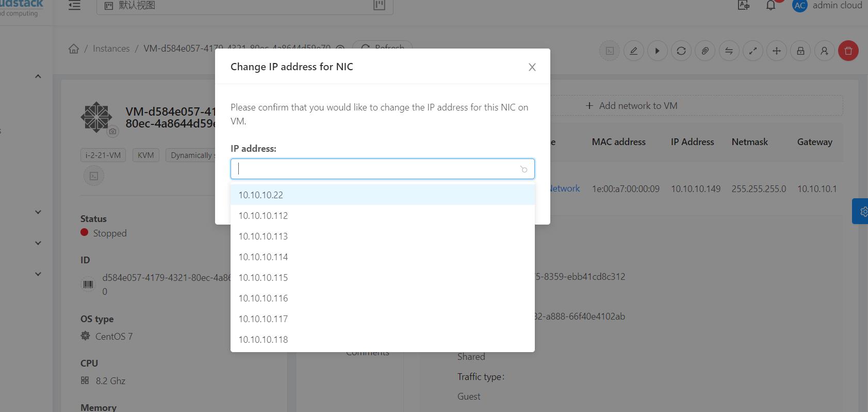Expand sidebar section chevron beside instance ID
The image size is (868, 412).
point(38,274)
